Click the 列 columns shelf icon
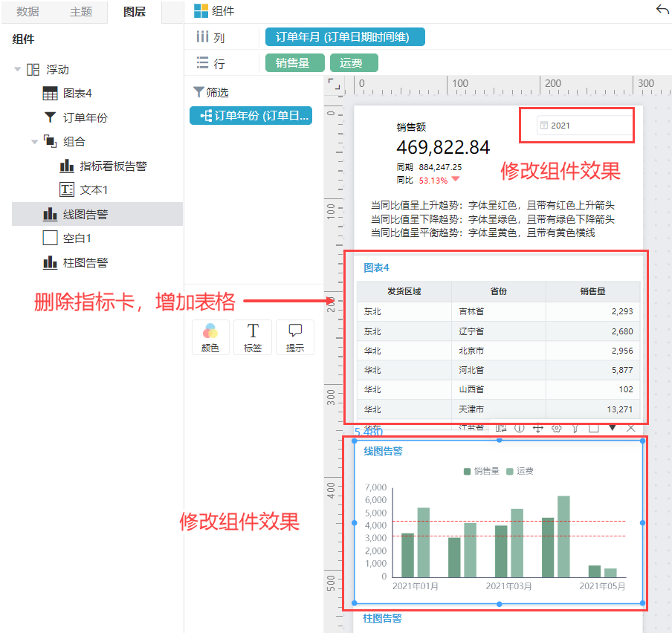The height and width of the screenshot is (633, 672). point(202,37)
